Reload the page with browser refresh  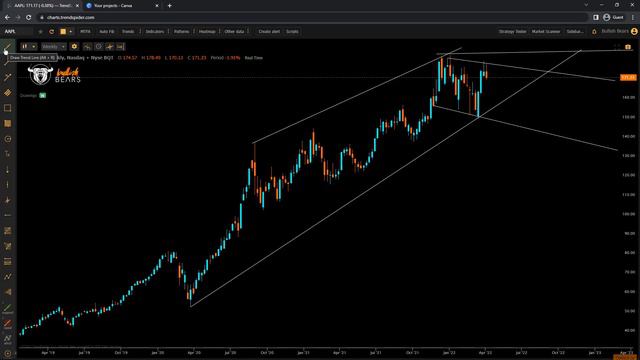point(29,18)
